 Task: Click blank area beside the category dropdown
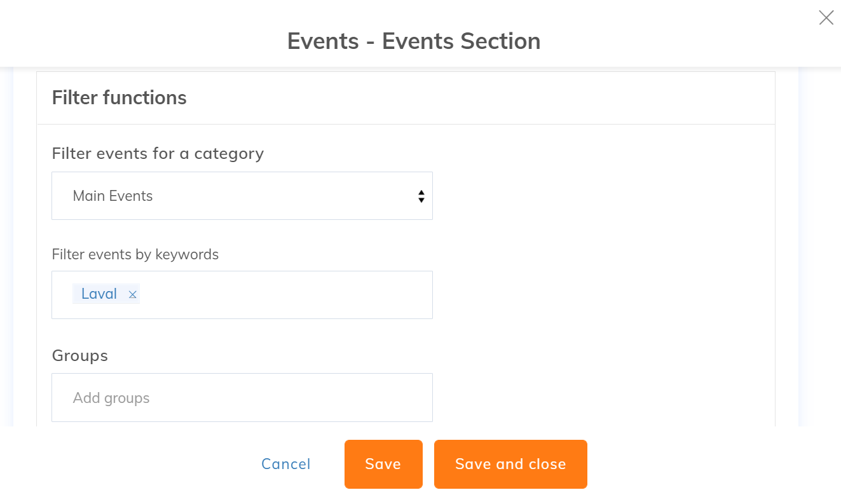598,196
